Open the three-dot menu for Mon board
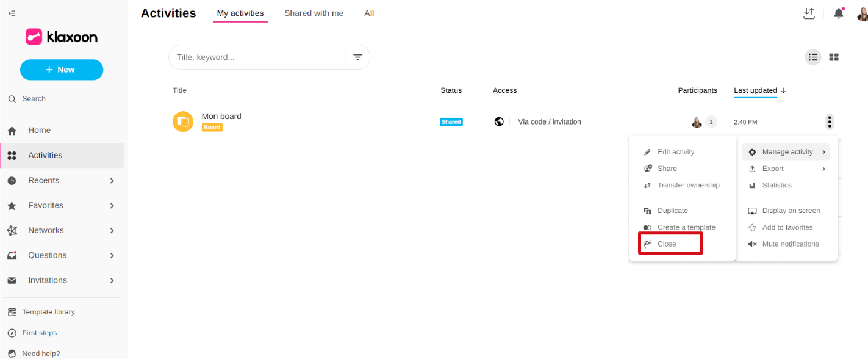The height and width of the screenshot is (359, 868). pyautogui.click(x=830, y=122)
